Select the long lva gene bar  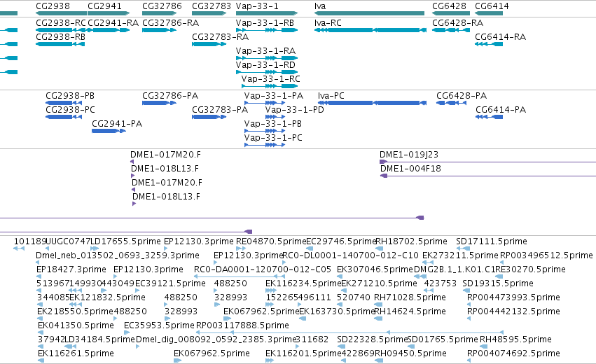369,13
